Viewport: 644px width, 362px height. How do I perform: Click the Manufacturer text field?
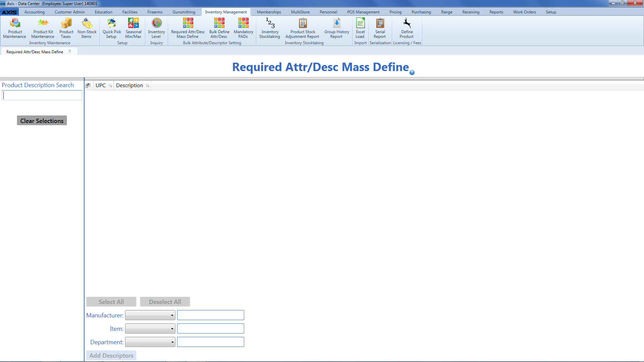coord(211,315)
